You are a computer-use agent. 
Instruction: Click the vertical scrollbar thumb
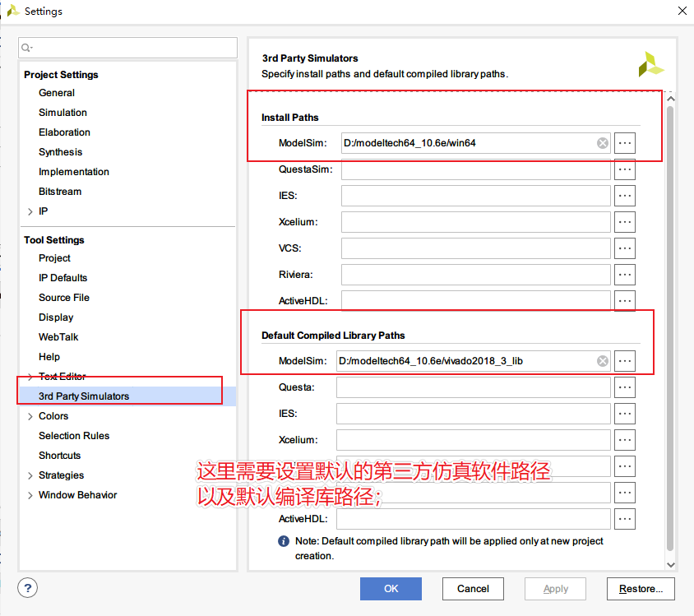[x=670, y=328]
